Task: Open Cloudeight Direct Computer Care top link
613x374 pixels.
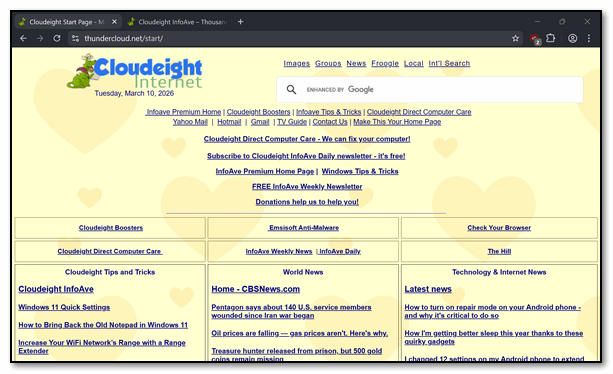Action: pyautogui.click(x=419, y=112)
